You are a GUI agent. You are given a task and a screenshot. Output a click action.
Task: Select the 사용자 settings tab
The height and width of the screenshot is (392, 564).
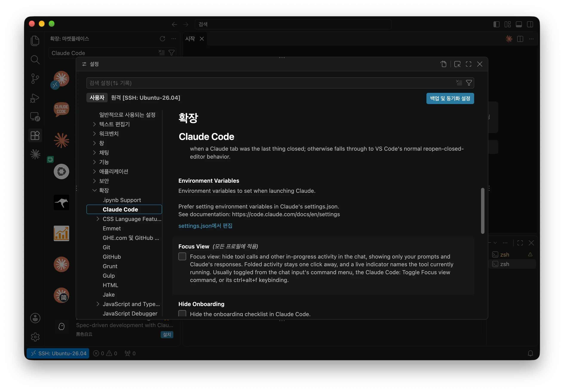point(97,98)
